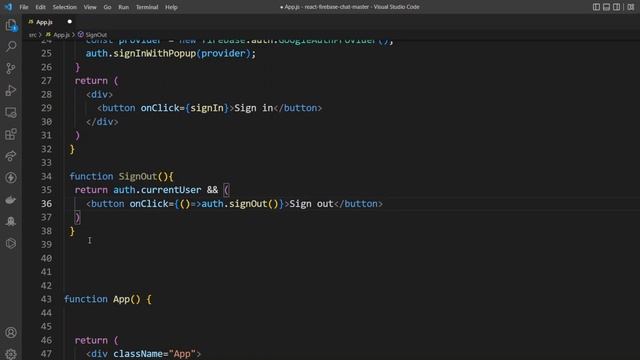Viewport: 640px width, 360px height.
Task: Click "signOut()" call on line 36
Action: point(253,204)
